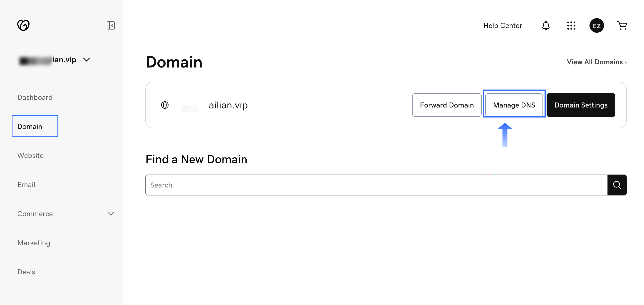The width and height of the screenshot is (644, 305).
Task: Click the globe icon beside ailian.vip
Action: 165,105
